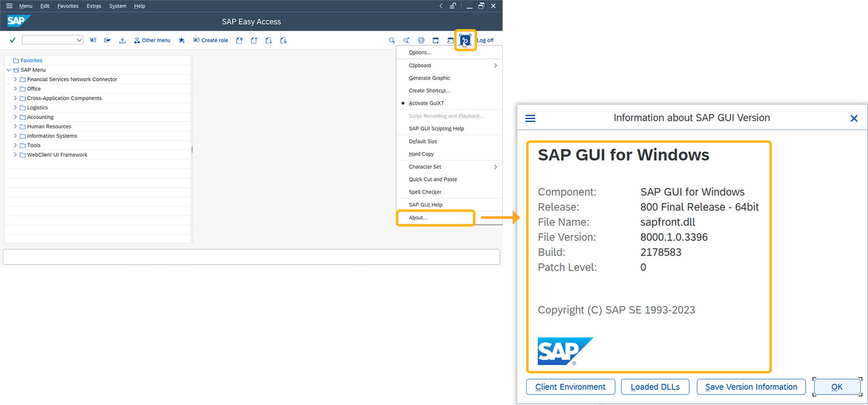Click the Log off button
This screenshot has width=868, height=405.
(x=485, y=41)
